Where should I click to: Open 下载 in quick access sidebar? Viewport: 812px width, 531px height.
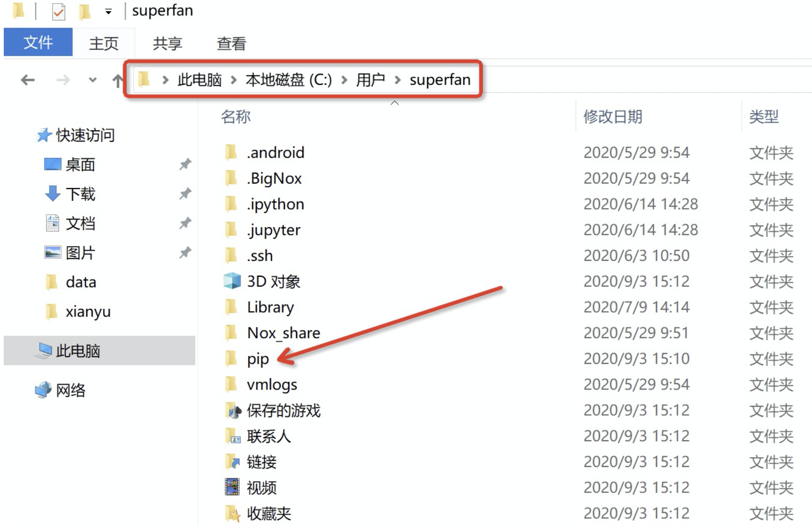[80, 194]
